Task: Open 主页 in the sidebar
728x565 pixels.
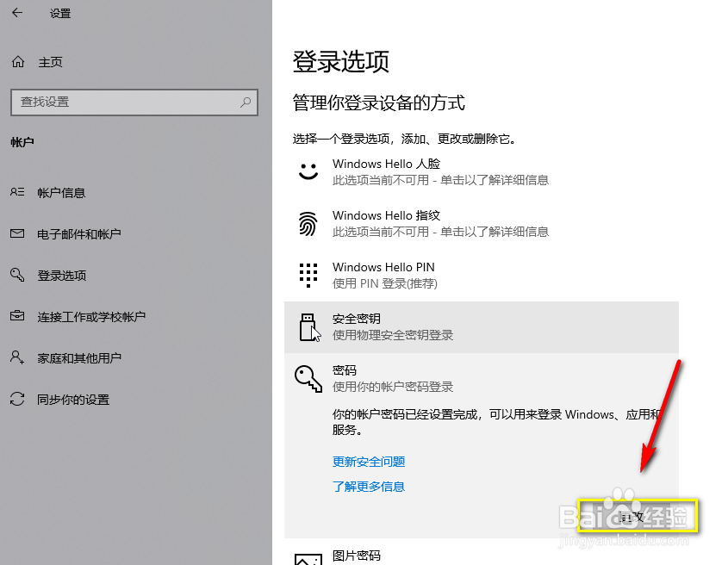Action: [50, 62]
